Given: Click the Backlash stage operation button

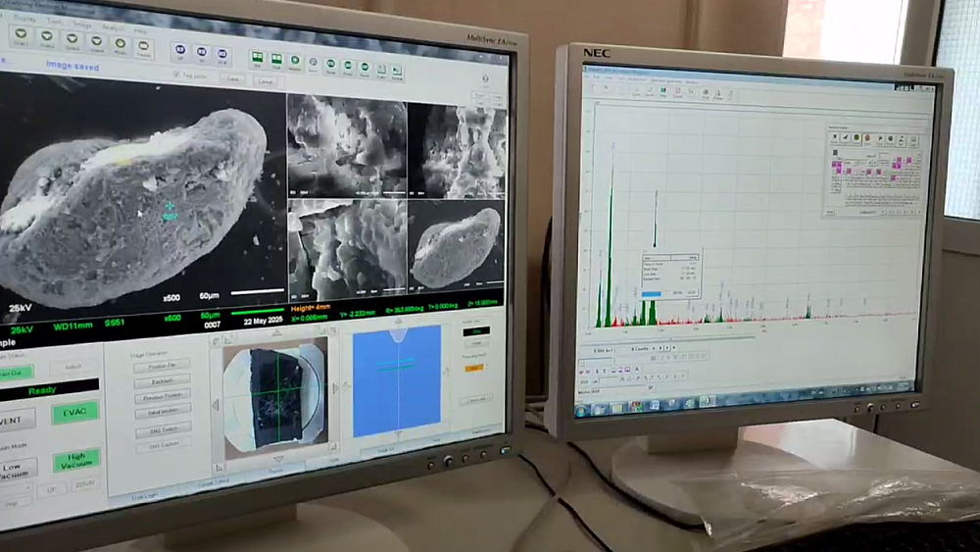Looking at the screenshot, I should coord(162,380).
